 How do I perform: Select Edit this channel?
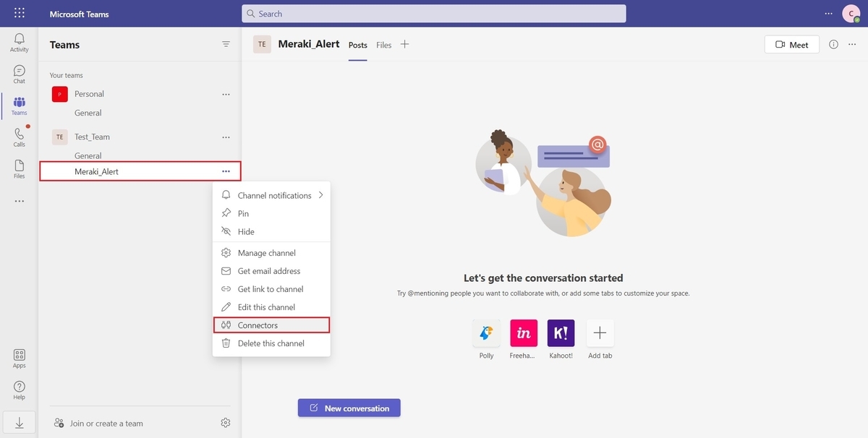coord(271,307)
